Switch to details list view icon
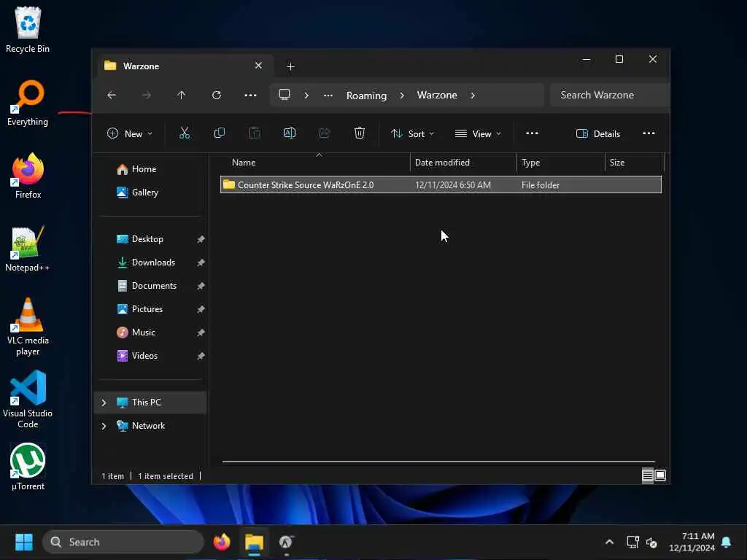This screenshot has height=560, width=747. (x=648, y=475)
